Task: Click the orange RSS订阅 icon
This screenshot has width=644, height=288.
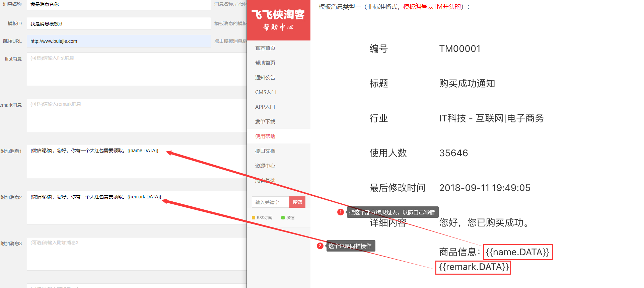Action: (x=254, y=218)
